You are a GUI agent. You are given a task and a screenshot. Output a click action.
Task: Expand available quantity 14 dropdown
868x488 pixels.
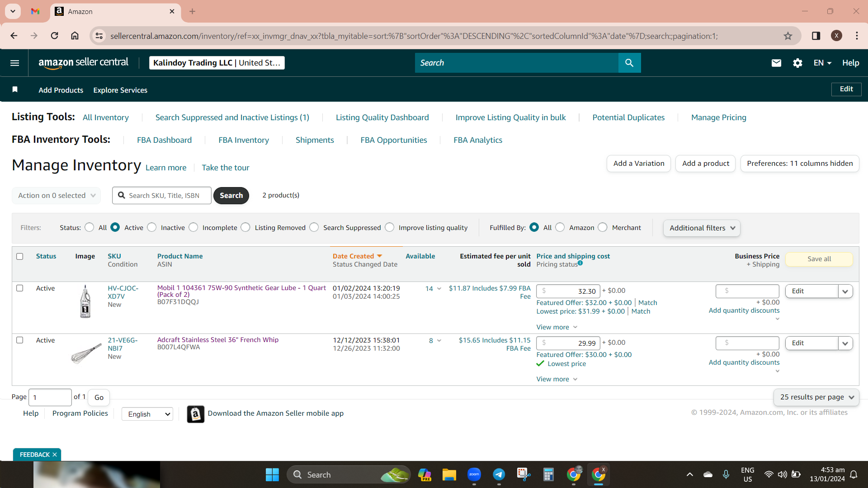439,289
